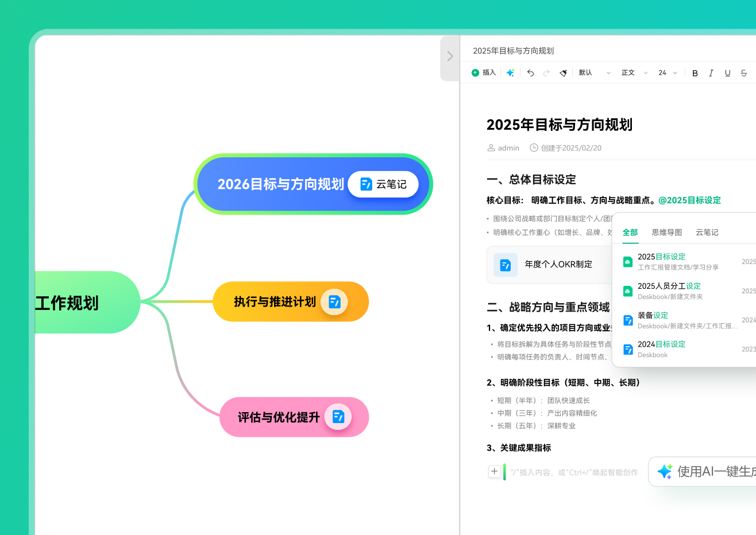
Task: Open the font size 24 dropdown
Action: (x=668, y=73)
